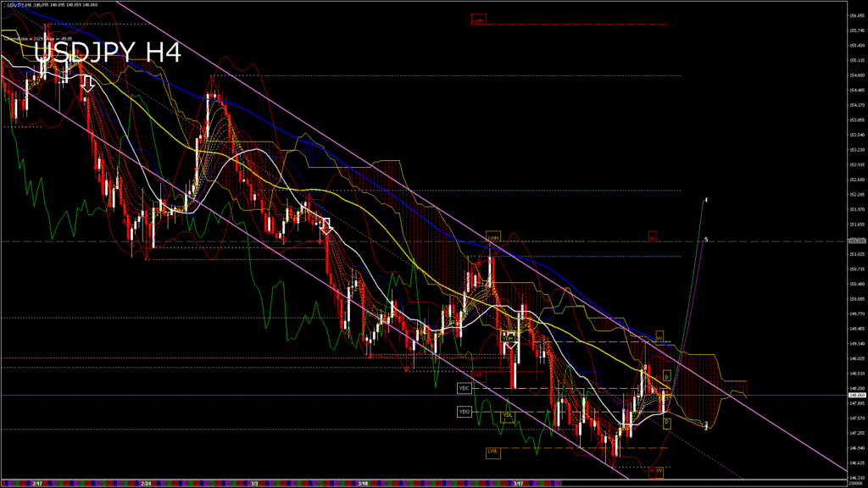Select the forecast point labeled 4
This screenshot has height=488, width=868.
[707, 200]
